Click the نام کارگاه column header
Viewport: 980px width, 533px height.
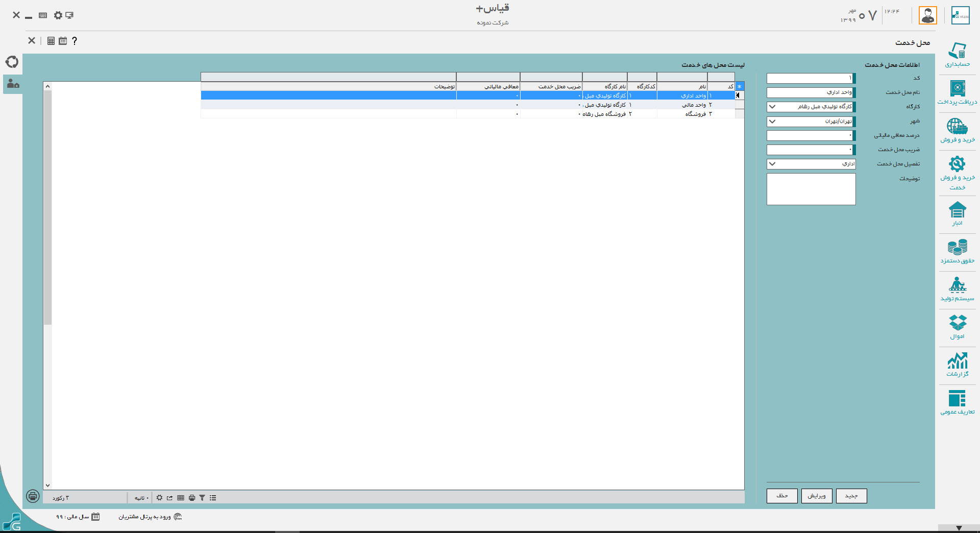605,87
